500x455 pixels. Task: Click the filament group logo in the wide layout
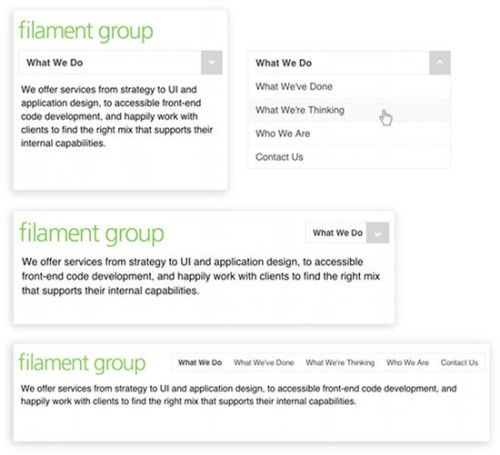coord(82,363)
